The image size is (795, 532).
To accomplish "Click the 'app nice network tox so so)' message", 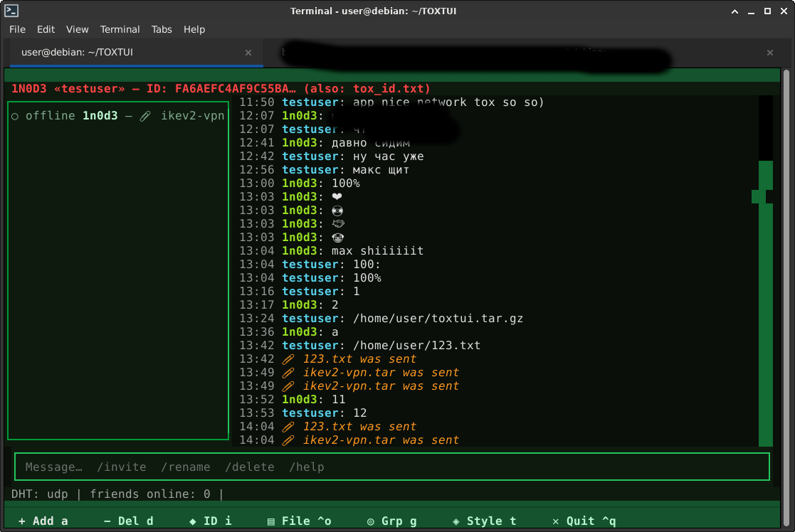I will 448,102.
